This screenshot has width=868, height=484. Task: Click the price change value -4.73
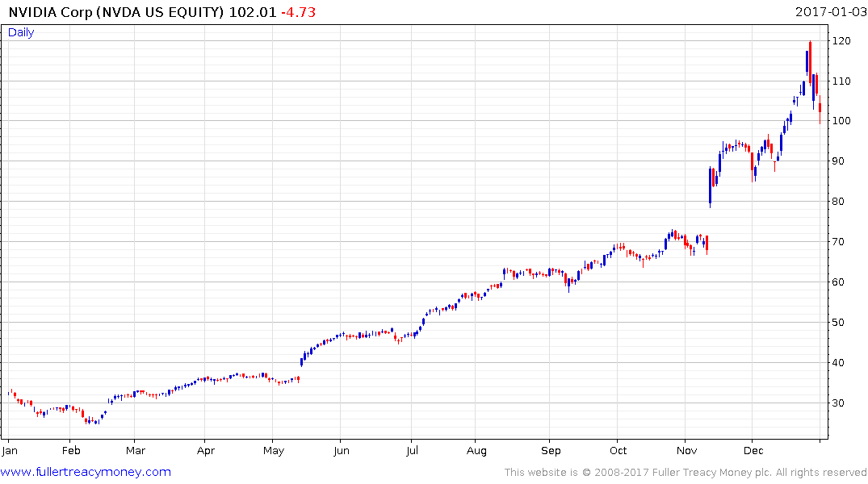[x=299, y=12]
